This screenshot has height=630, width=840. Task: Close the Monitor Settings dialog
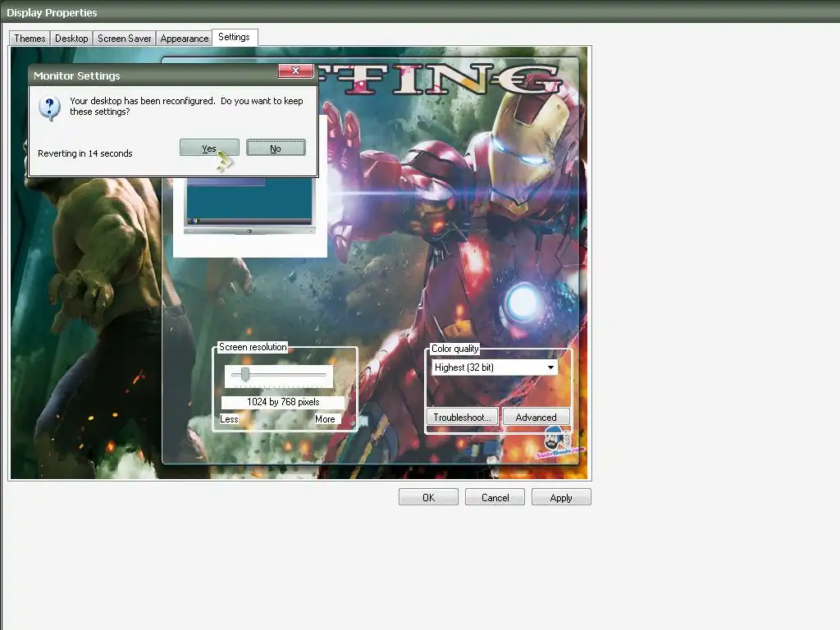[x=295, y=71]
